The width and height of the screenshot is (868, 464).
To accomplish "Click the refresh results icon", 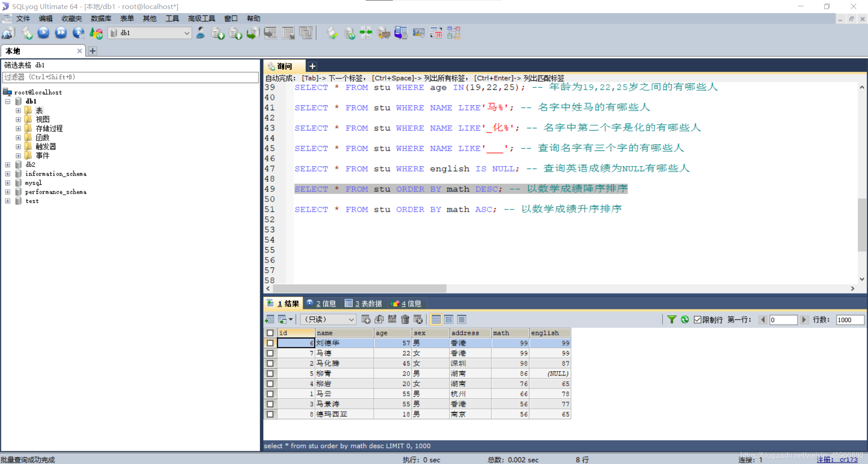I will coord(685,319).
